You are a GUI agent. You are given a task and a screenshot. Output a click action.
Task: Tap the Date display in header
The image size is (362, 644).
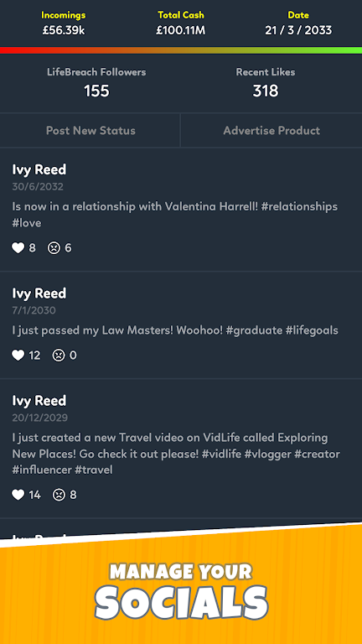click(x=298, y=30)
